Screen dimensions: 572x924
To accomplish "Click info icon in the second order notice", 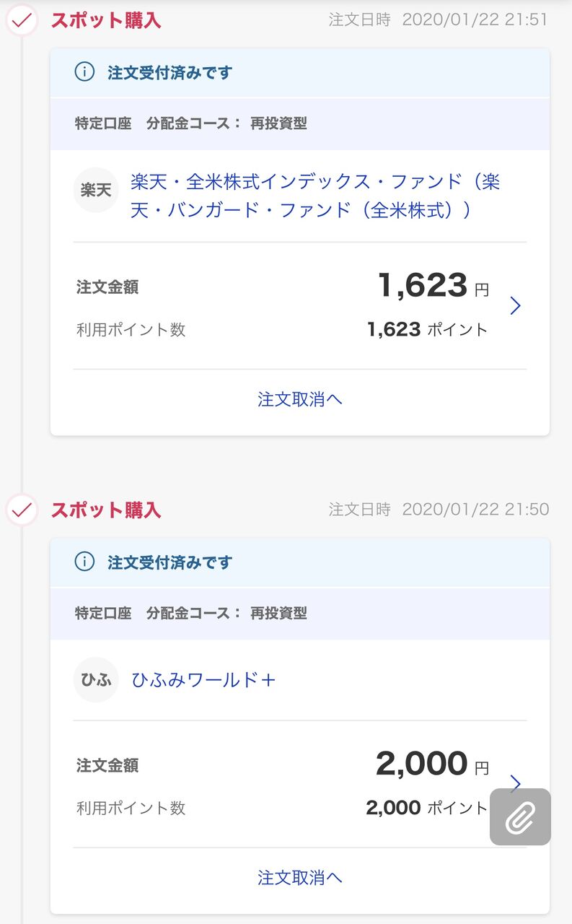I will coord(84,562).
